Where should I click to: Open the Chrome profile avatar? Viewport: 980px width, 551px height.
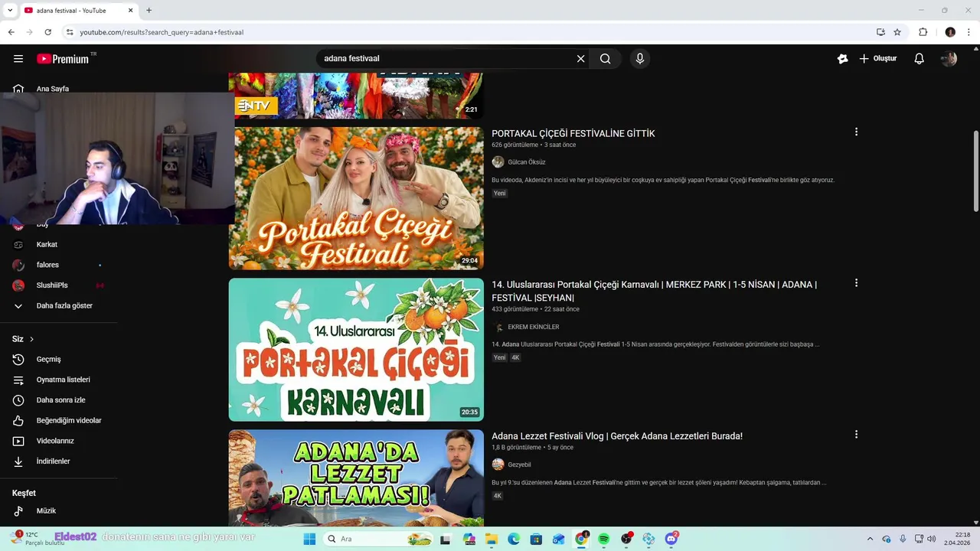click(950, 32)
